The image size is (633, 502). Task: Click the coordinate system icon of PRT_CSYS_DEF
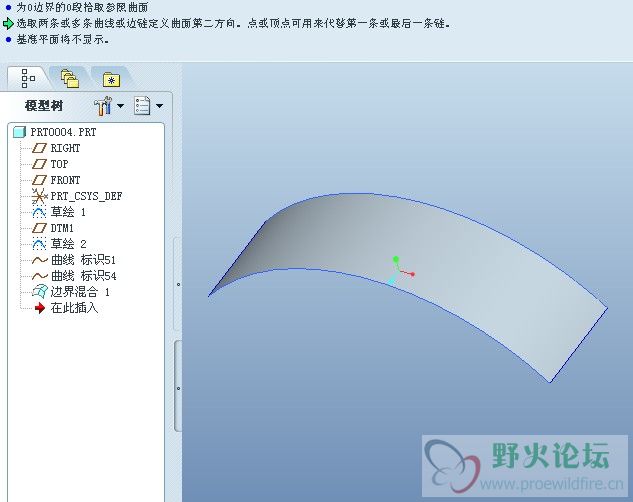(x=40, y=196)
